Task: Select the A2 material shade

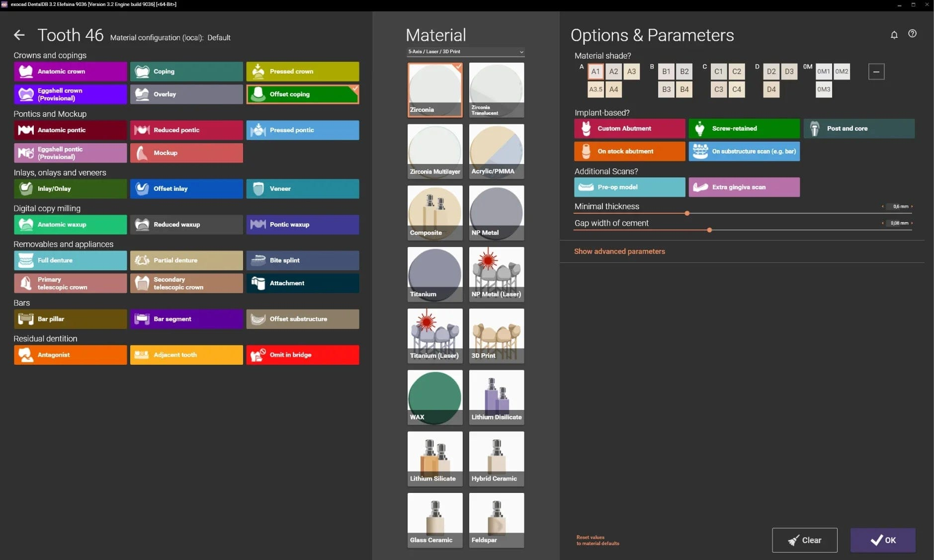Action: tap(613, 72)
